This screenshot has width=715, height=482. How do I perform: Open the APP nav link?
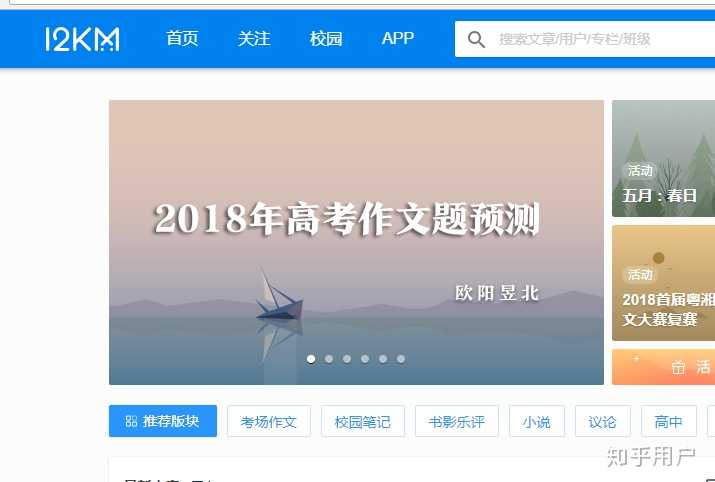click(398, 39)
